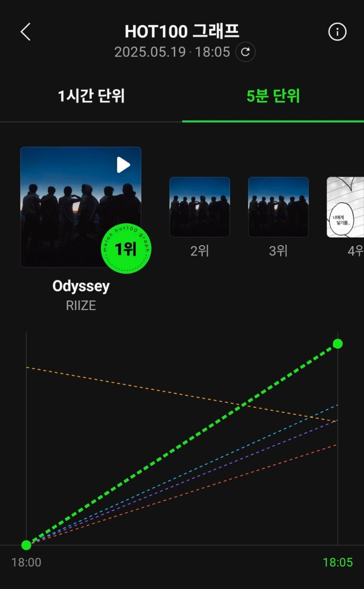Image resolution: width=364 pixels, height=589 pixels.
Task: Tap the 18:00 time axis label
Action: pos(26,562)
